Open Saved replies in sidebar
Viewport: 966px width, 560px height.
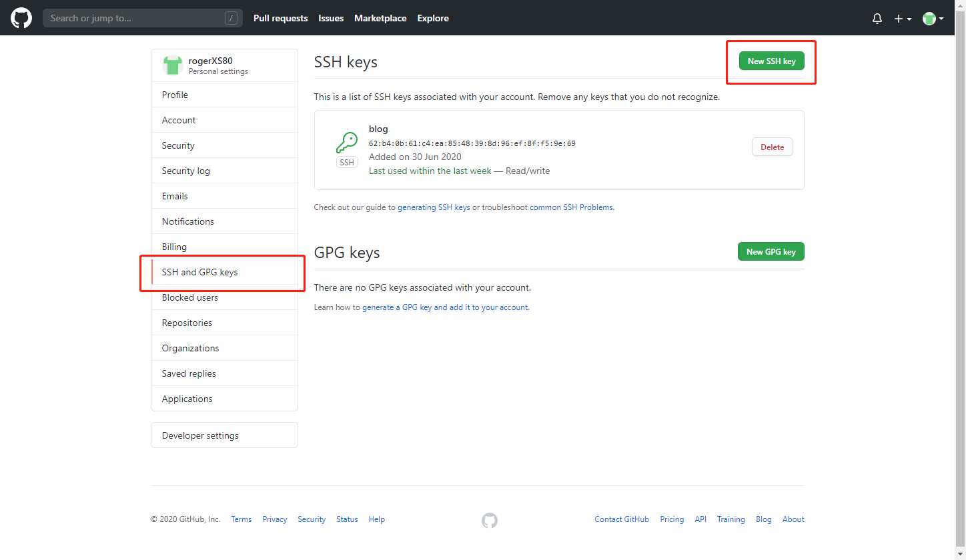pos(224,373)
